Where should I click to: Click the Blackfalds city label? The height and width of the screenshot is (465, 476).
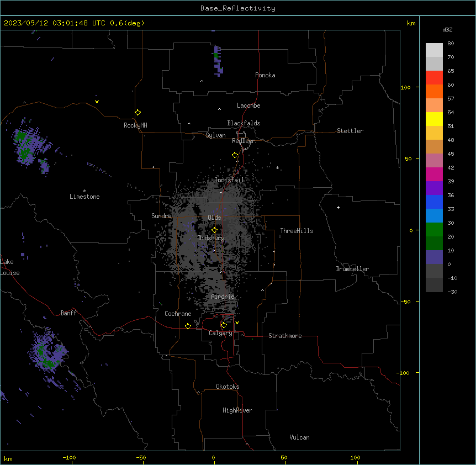tap(244, 123)
